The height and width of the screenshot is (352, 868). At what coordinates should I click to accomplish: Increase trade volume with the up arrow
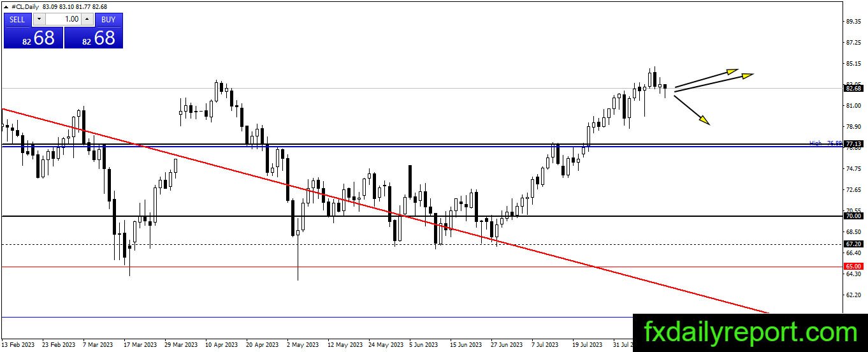(87, 20)
